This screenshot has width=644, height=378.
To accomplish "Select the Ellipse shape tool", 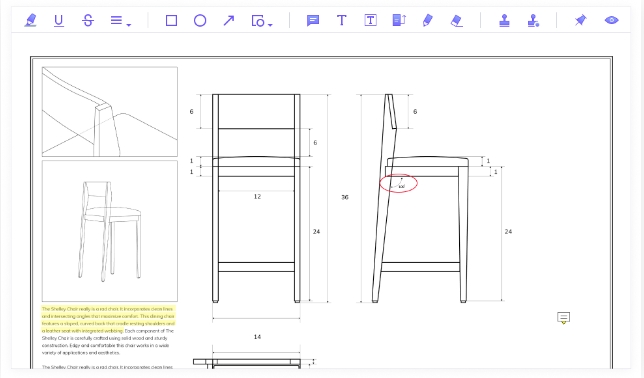I will pyautogui.click(x=200, y=20).
